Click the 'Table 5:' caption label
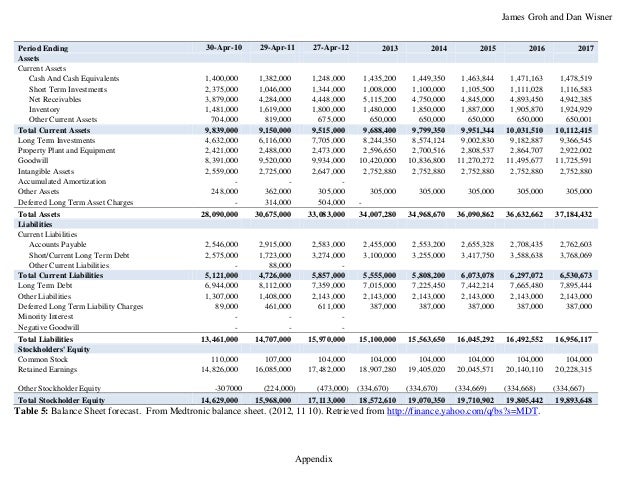The height and width of the screenshot is (493, 638). pos(31,411)
